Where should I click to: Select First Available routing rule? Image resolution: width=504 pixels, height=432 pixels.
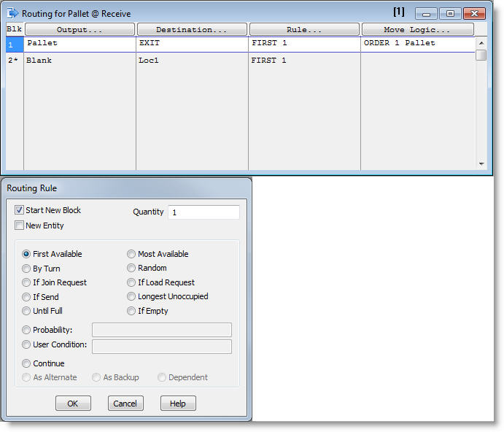click(x=26, y=254)
